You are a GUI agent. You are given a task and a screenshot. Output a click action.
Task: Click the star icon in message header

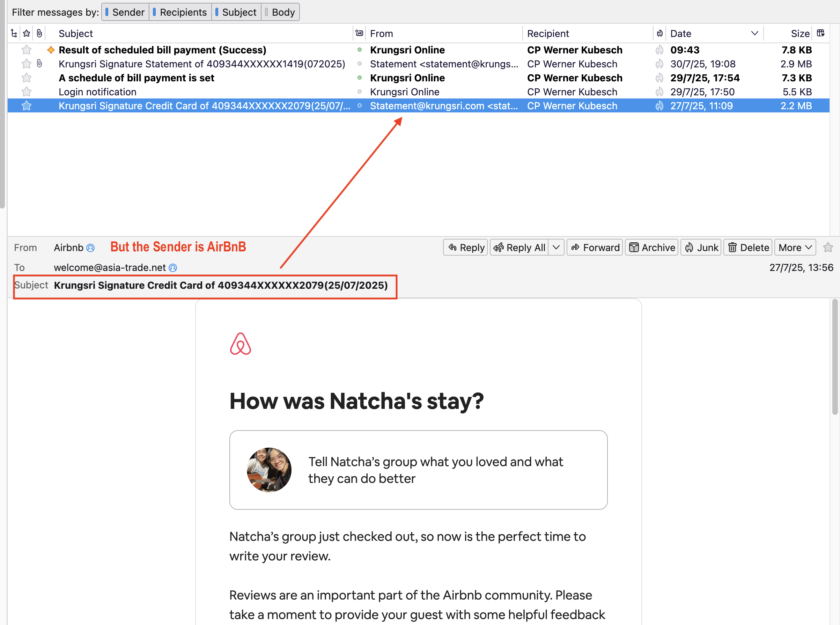(828, 248)
